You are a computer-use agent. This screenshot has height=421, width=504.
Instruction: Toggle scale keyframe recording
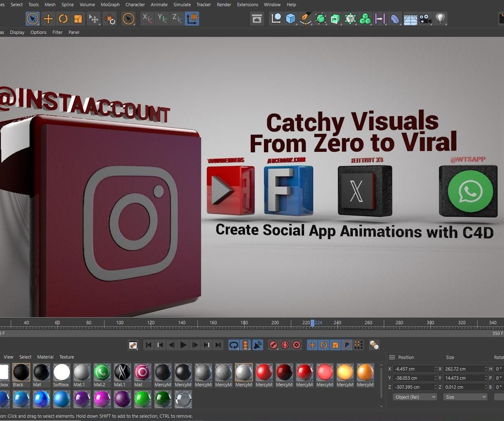tap(335, 345)
